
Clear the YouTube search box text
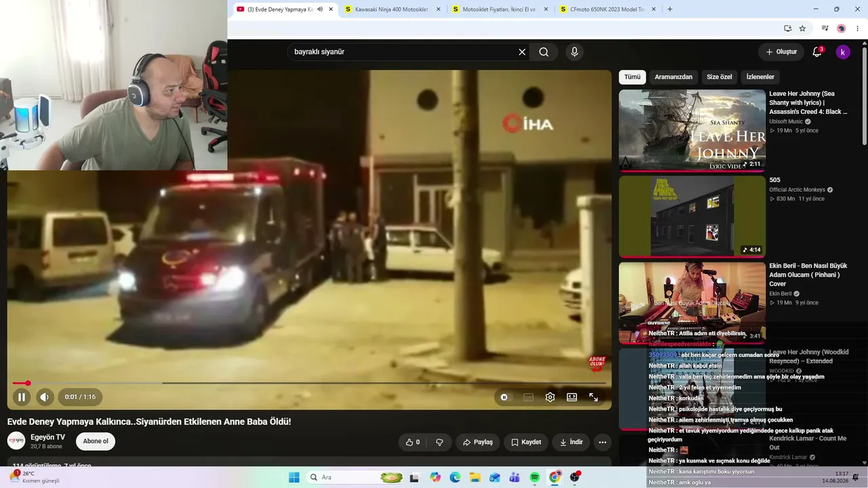pos(522,52)
